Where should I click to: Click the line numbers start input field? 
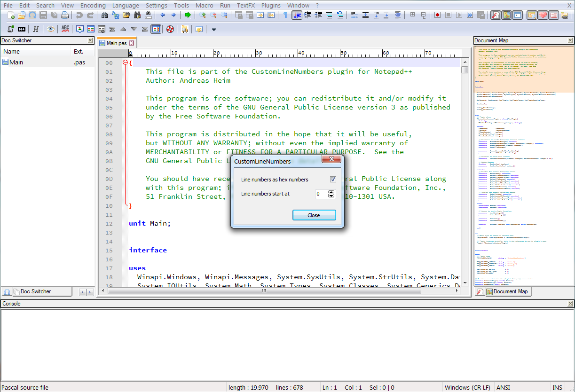point(321,194)
